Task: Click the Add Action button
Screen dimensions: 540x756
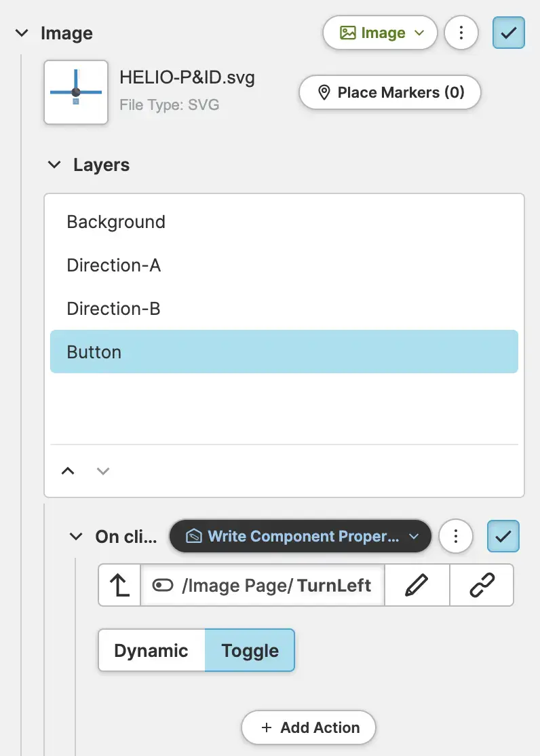Action: (x=309, y=727)
